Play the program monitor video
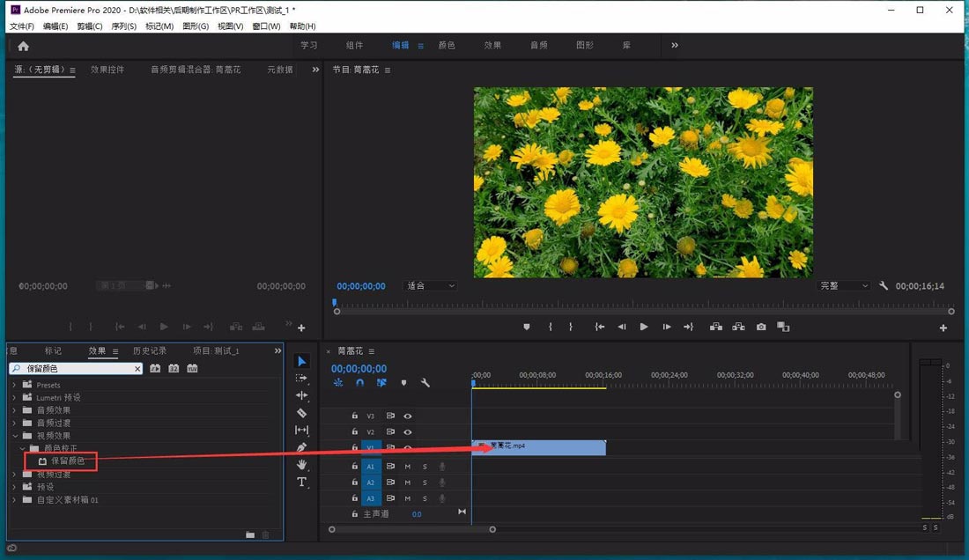969x560 pixels. pyautogui.click(x=644, y=327)
